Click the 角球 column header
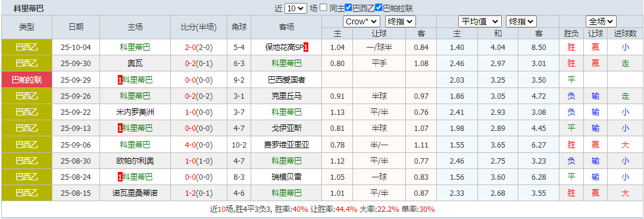This screenshot has width=644, height=219. coord(239,27)
